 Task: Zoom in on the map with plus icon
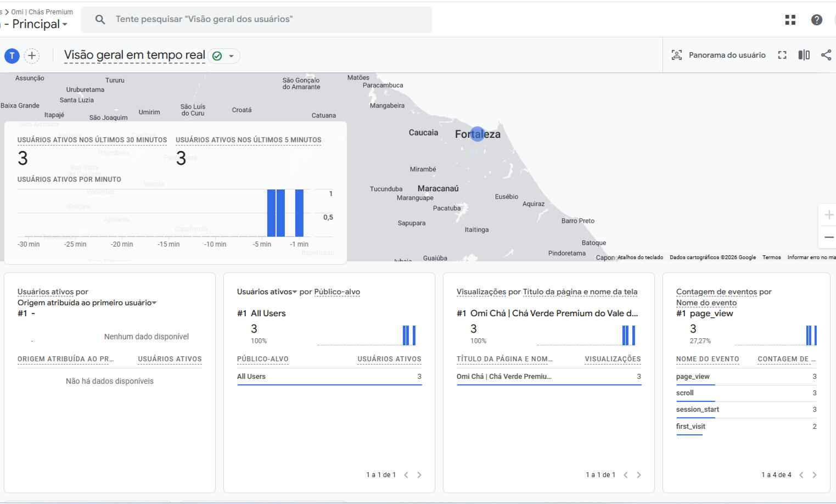828,214
